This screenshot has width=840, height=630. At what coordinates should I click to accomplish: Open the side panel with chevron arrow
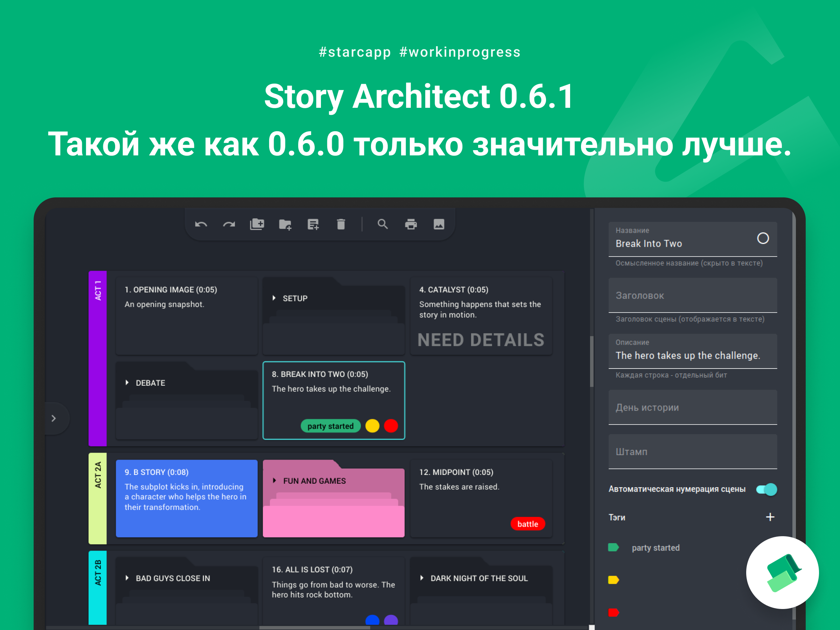(x=54, y=418)
